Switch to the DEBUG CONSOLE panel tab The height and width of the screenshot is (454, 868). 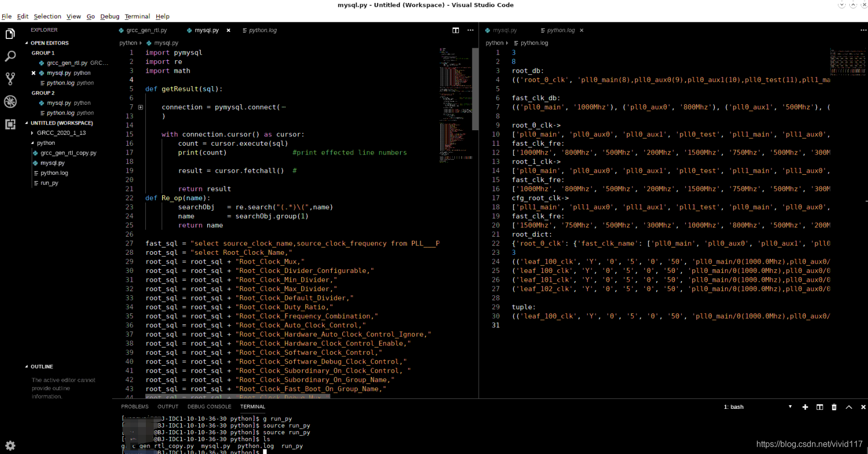[209, 407]
